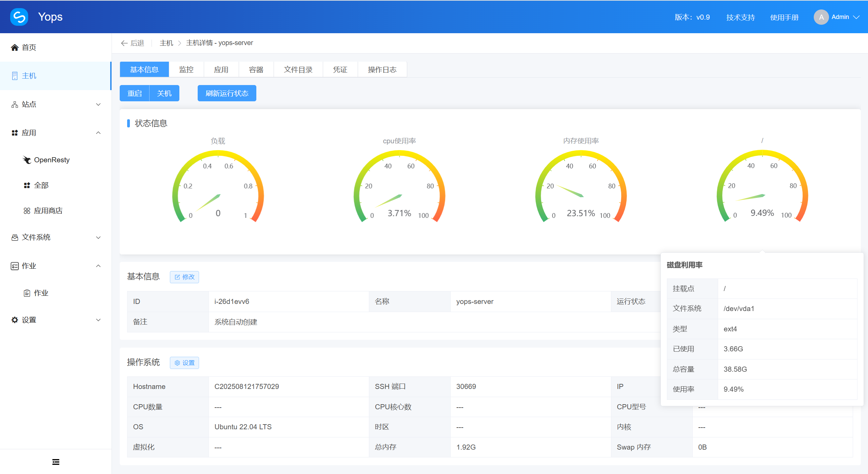Click the 站点 sitemap icon
Image resolution: width=868 pixels, height=474 pixels.
click(15, 104)
